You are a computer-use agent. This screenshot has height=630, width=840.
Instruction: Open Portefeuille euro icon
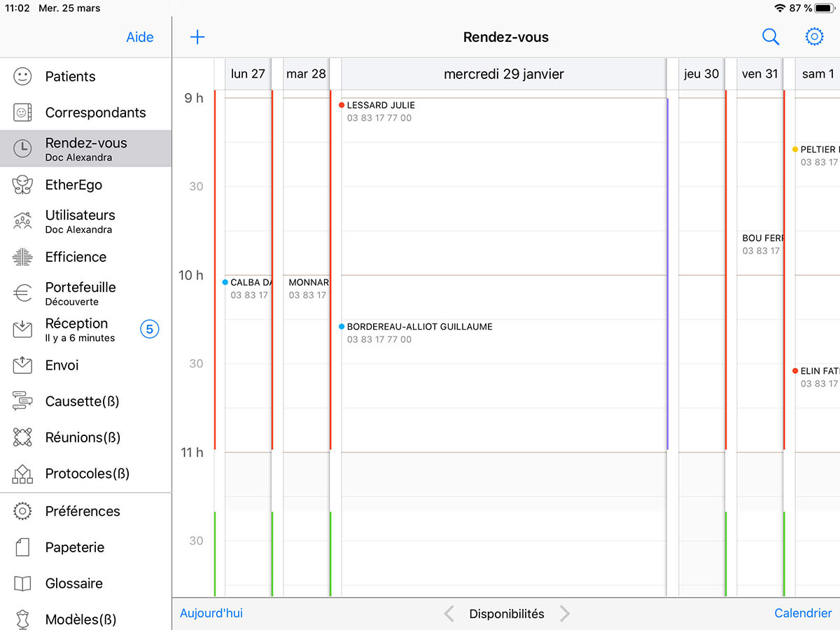point(23,293)
